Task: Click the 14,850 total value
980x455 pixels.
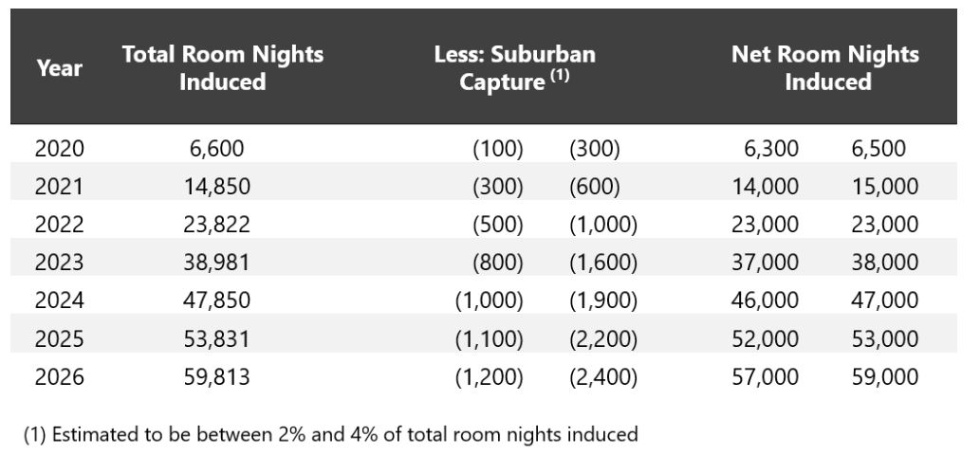Action: click(217, 187)
